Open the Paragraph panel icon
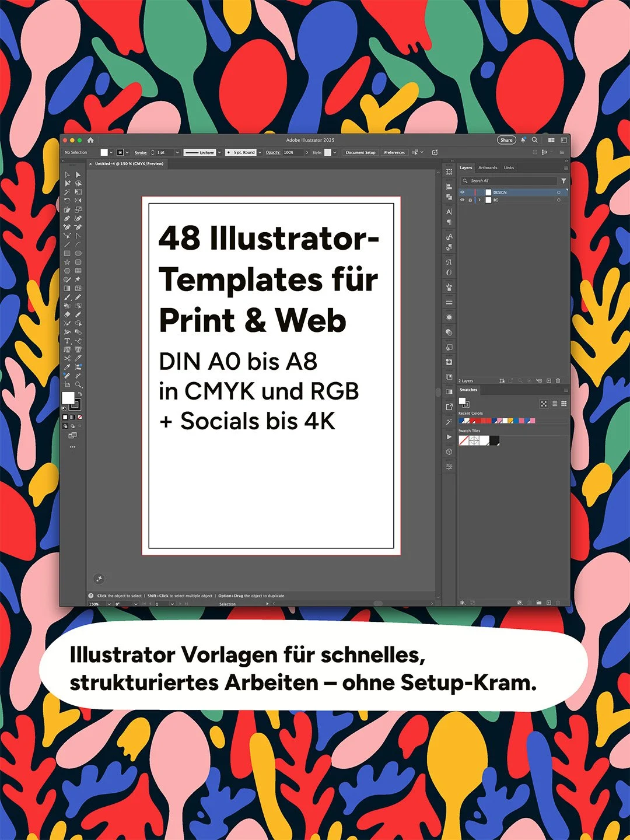 449,221
